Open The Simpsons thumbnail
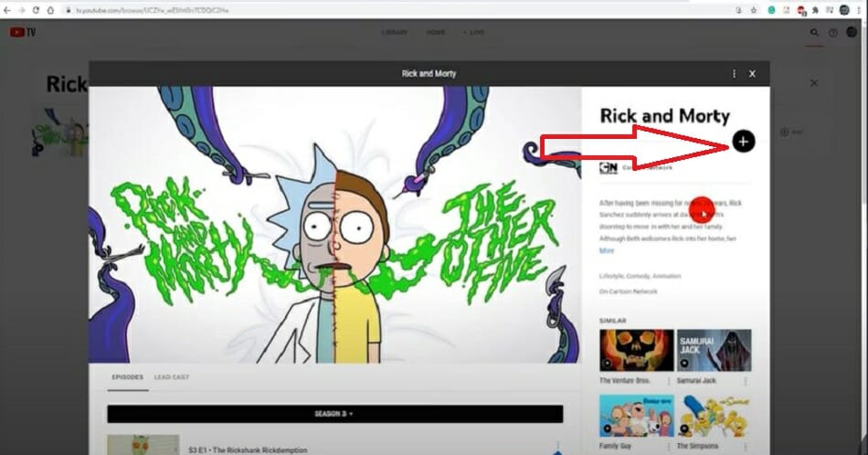The height and width of the screenshot is (455, 868). pos(715,416)
